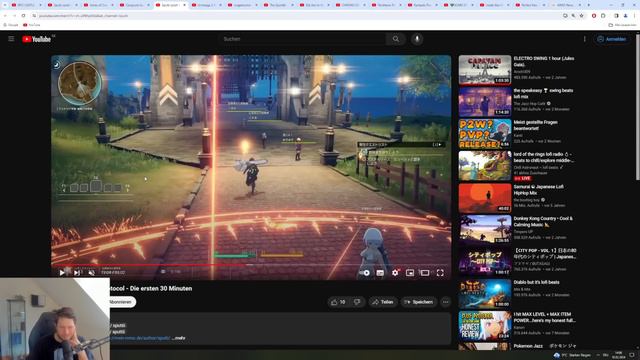
Task: Close the active browser tab
Action: point(184,5)
